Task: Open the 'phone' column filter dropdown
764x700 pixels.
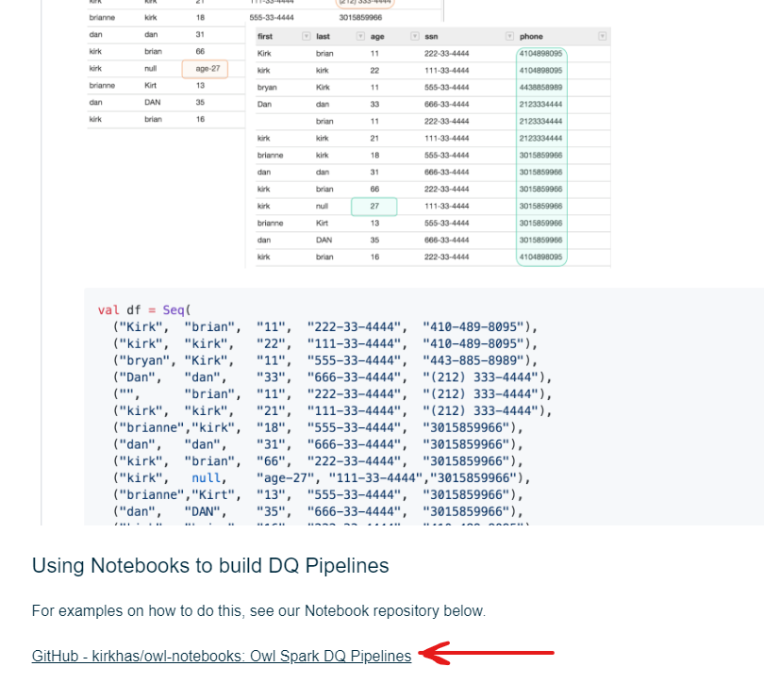Action: (x=602, y=36)
